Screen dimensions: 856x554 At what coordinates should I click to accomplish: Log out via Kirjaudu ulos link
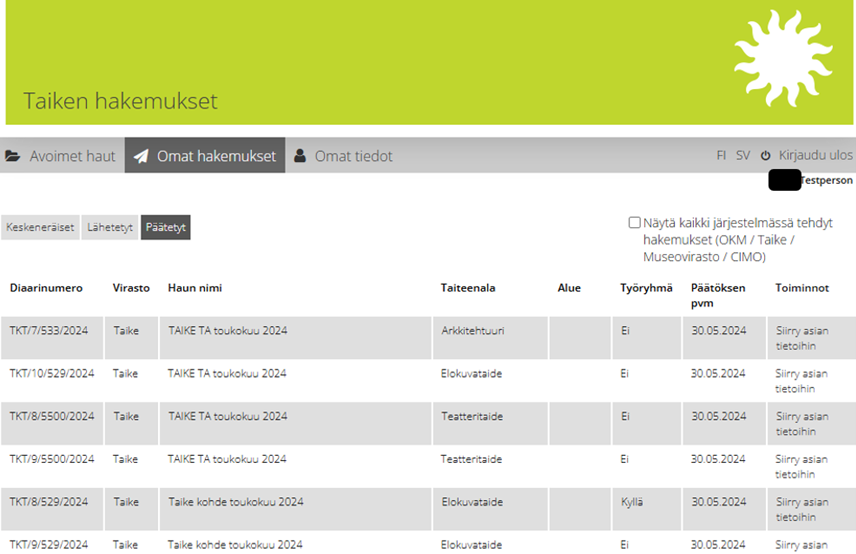[815, 156]
